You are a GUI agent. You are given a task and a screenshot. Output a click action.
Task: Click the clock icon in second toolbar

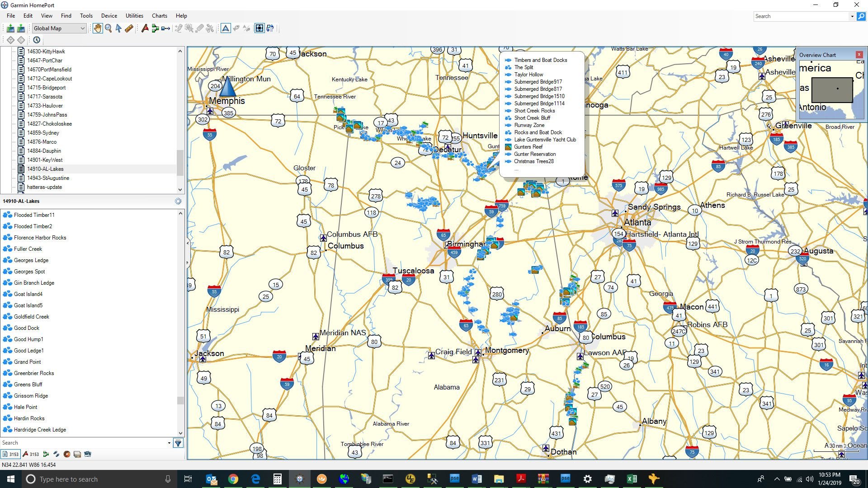[x=37, y=40]
